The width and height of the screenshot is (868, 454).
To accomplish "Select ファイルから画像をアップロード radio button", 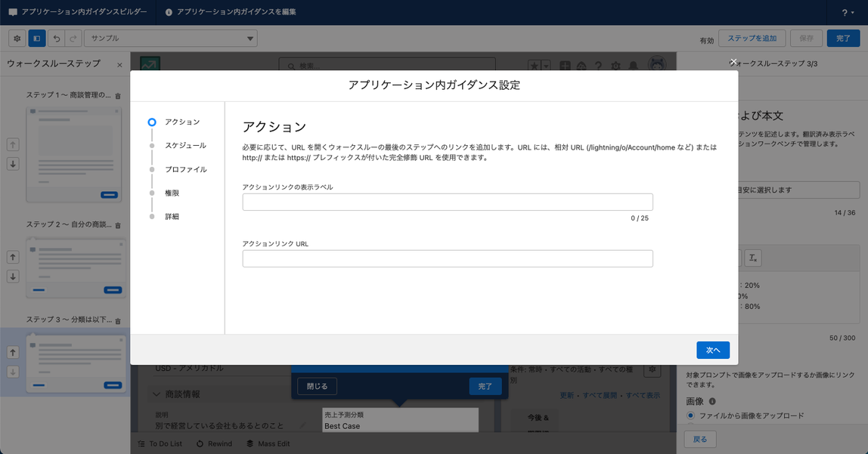I will pyautogui.click(x=690, y=415).
